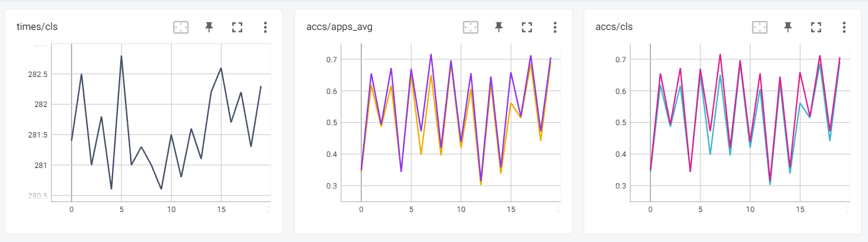Viewport: 868px width, 242px height.
Task: Open accs/cls chart in full-screen view
Action: [816, 27]
